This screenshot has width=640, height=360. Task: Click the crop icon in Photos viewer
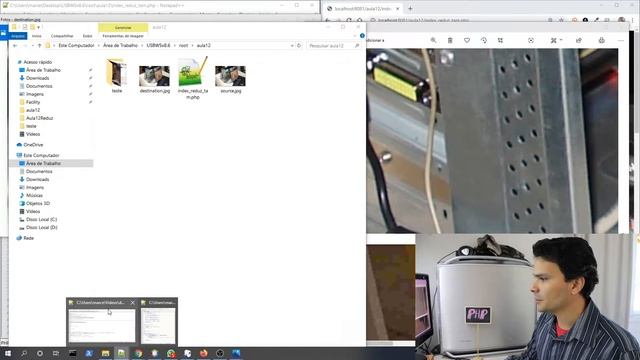[x=500, y=40]
